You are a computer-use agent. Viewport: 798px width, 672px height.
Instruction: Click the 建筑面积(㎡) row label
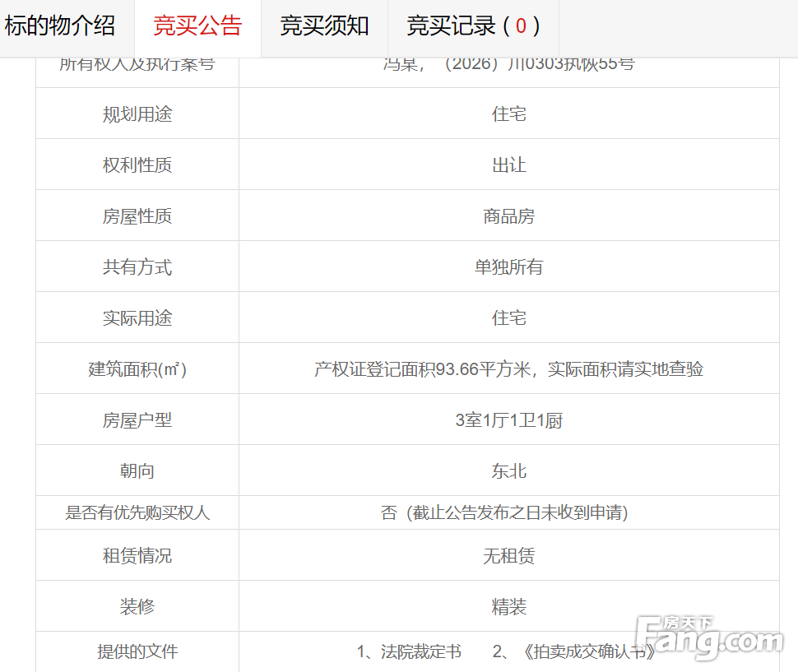click(137, 369)
